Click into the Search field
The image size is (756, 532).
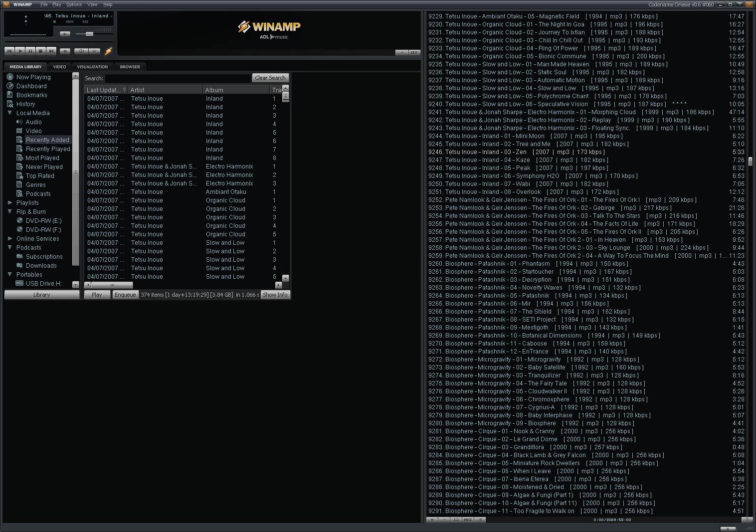point(178,78)
